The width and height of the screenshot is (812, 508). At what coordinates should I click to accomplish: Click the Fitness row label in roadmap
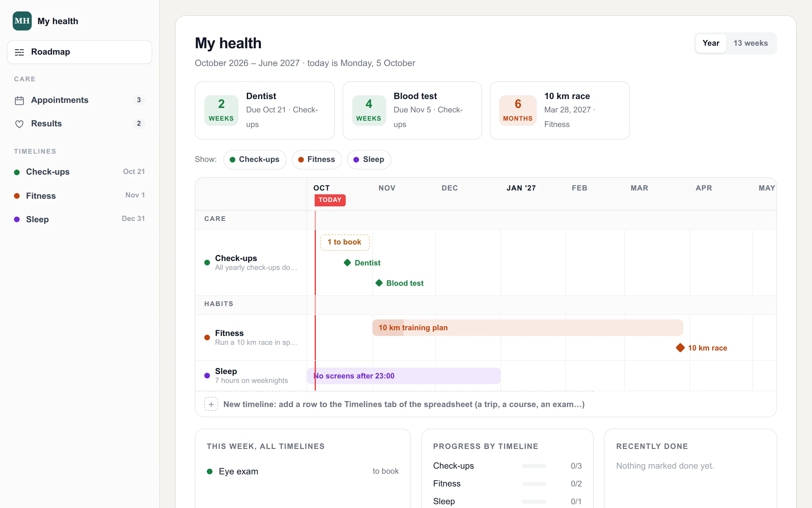(251, 337)
